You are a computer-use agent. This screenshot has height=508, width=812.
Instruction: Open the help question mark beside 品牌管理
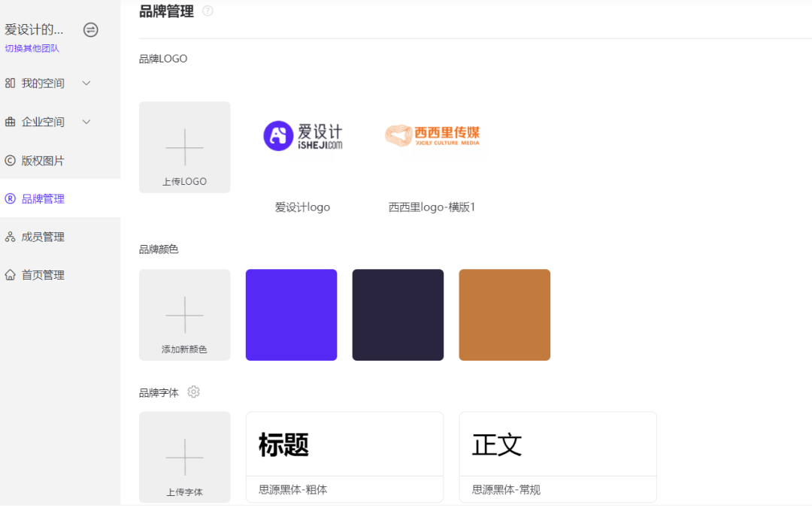point(208,11)
